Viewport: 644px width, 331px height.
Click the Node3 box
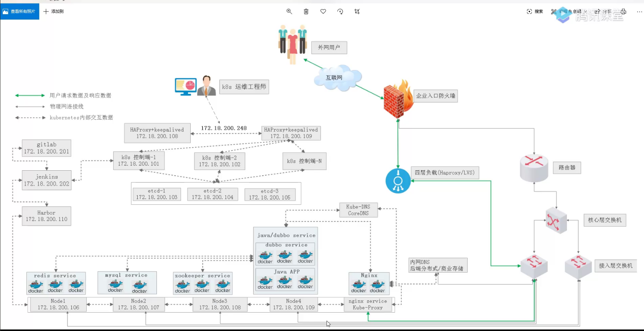click(220, 305)
